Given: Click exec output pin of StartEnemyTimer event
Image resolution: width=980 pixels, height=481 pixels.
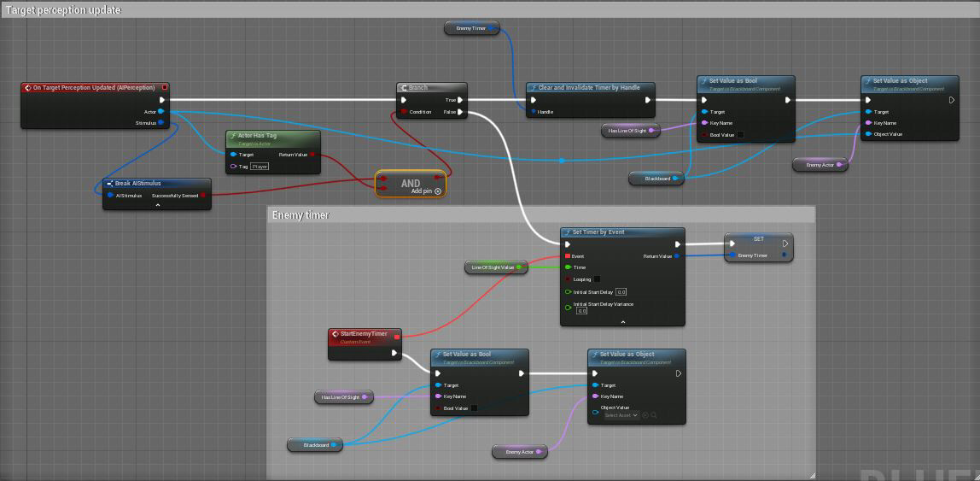Looking at the screenshot, I should pos(394,353).
